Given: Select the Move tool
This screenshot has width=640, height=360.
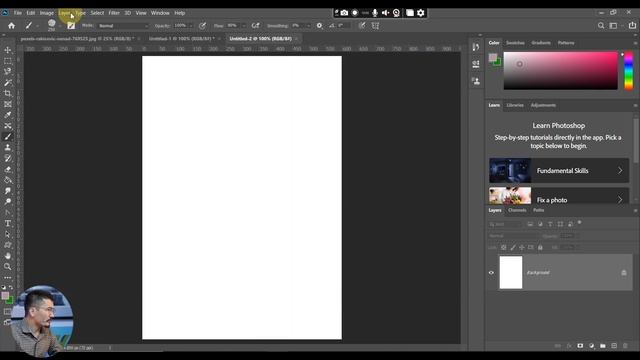Looking at the screenshot, I should (x=8, y=50).
